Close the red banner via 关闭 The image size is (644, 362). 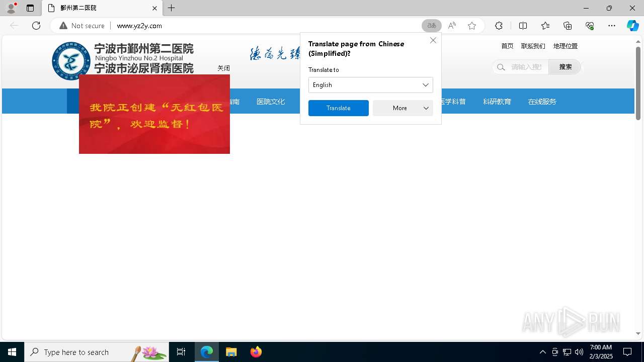pos(223,68)
